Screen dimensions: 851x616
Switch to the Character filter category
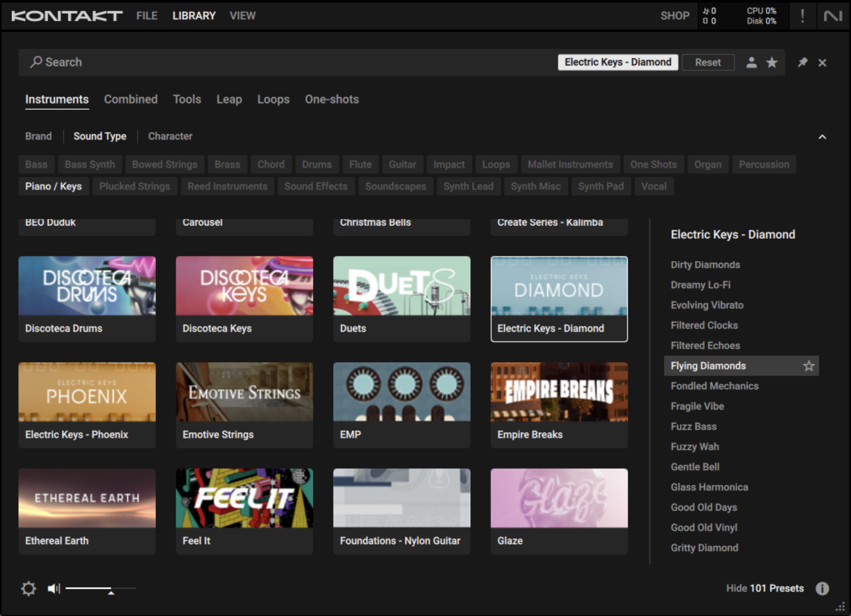(170, 136)
